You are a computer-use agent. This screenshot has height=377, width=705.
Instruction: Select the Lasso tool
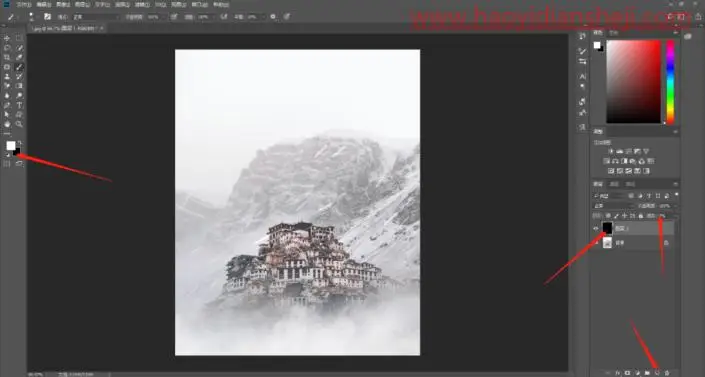tap(7, 48)
